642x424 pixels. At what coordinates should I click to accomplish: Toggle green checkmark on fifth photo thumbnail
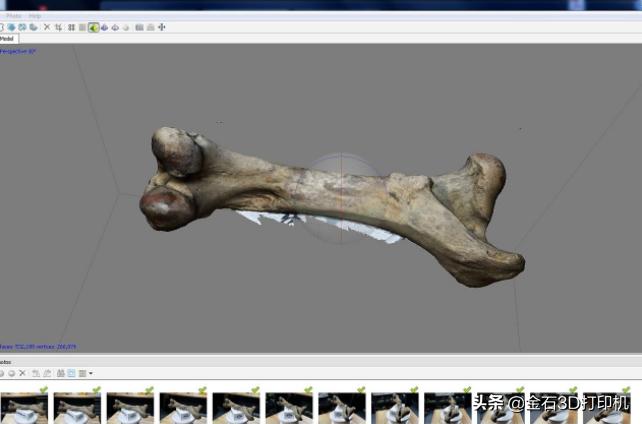coord(255,391)
